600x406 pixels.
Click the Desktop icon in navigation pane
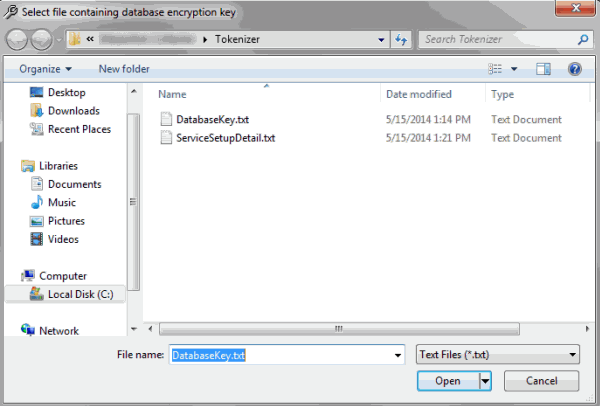(37, 92)
